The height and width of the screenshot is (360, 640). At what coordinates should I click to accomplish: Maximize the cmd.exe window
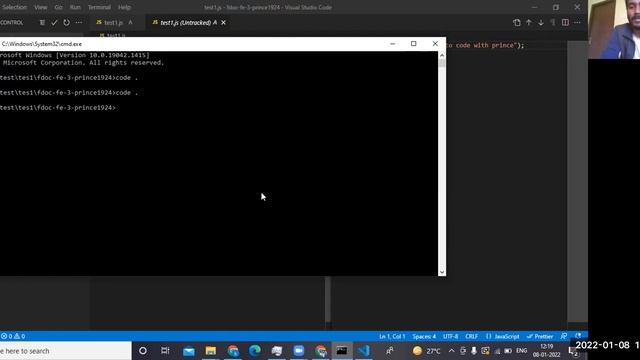click(x=413, y=44)
